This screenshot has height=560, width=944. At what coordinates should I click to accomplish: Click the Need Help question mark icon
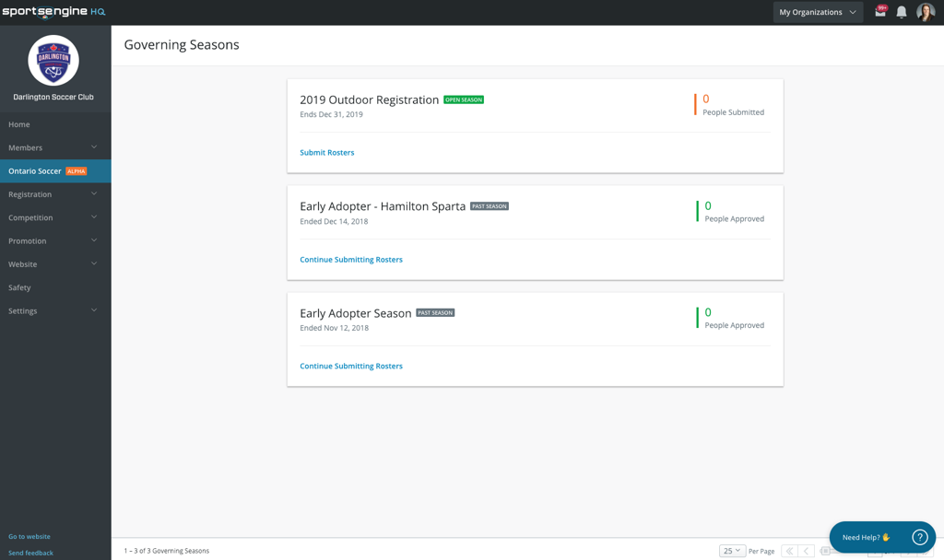(919, 537)
